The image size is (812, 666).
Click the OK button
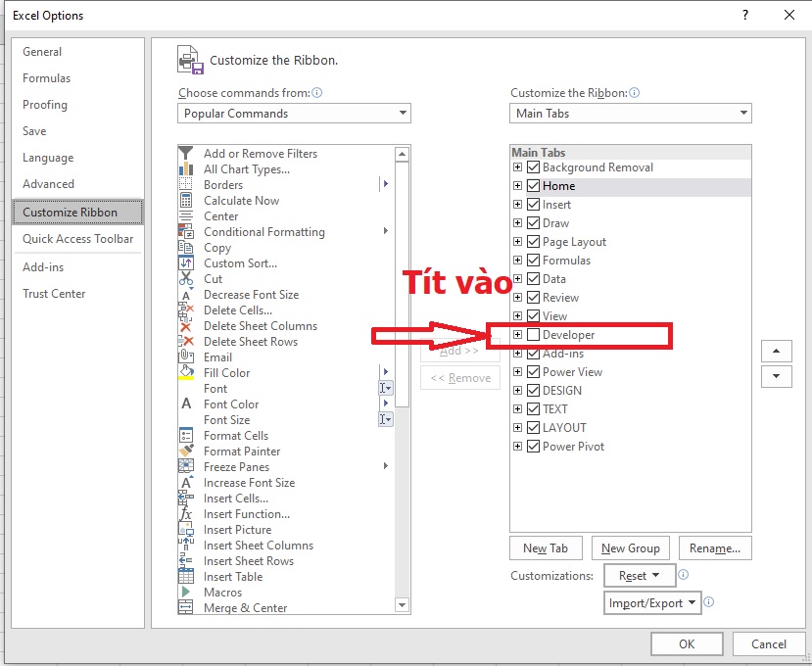click(687, 643)
